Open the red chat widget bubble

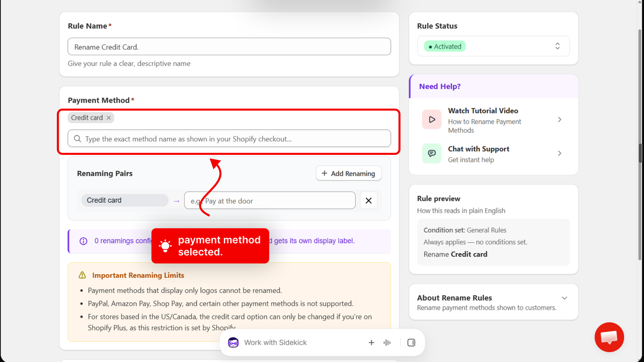coord(609,337)
